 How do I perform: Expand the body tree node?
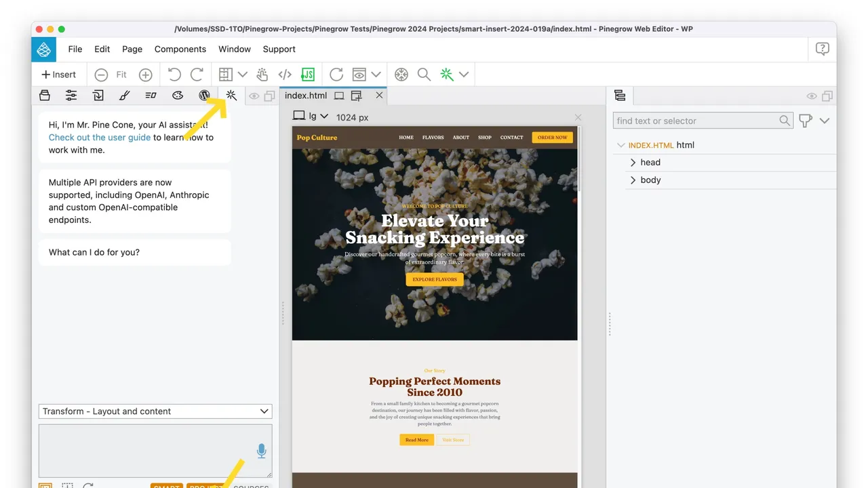(x=633, y=180)
